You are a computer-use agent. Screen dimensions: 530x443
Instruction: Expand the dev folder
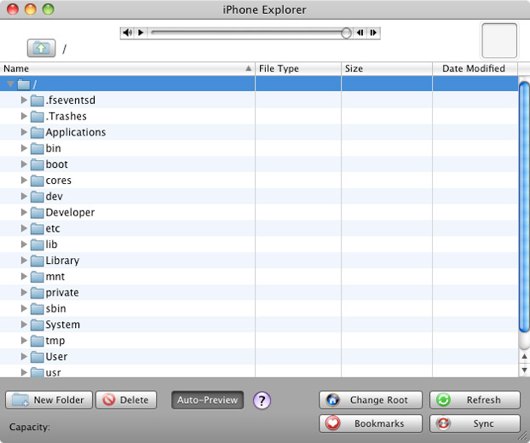[x=24, y=196]
